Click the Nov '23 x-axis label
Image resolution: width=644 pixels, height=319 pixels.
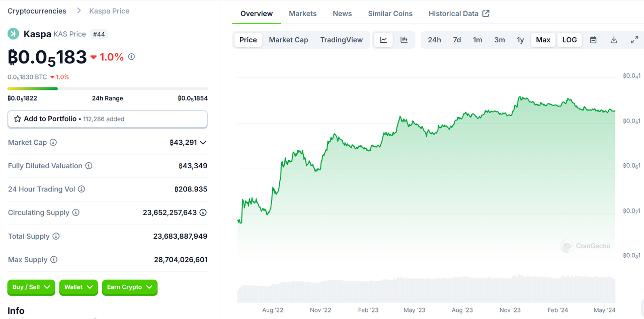point(510,310)
